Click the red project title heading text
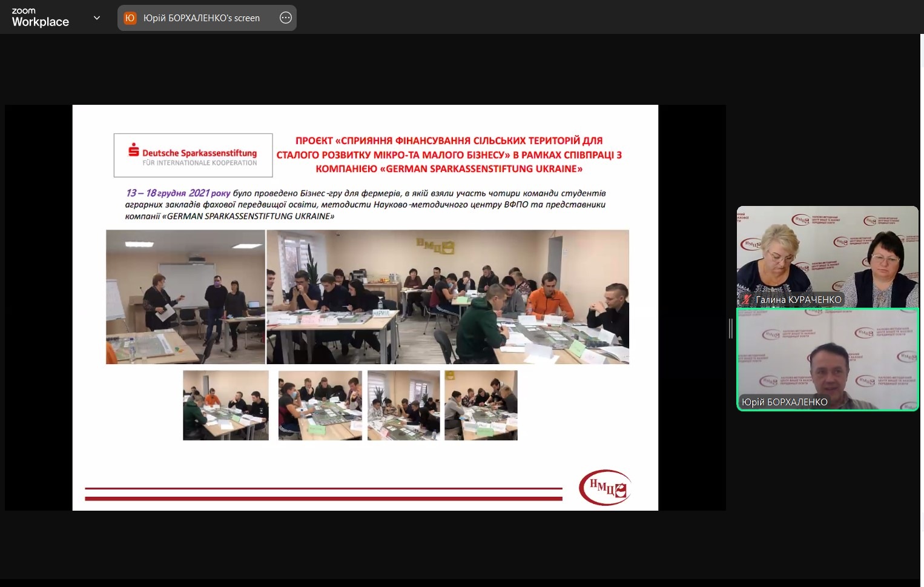924x587 pixels. (449, 154)
